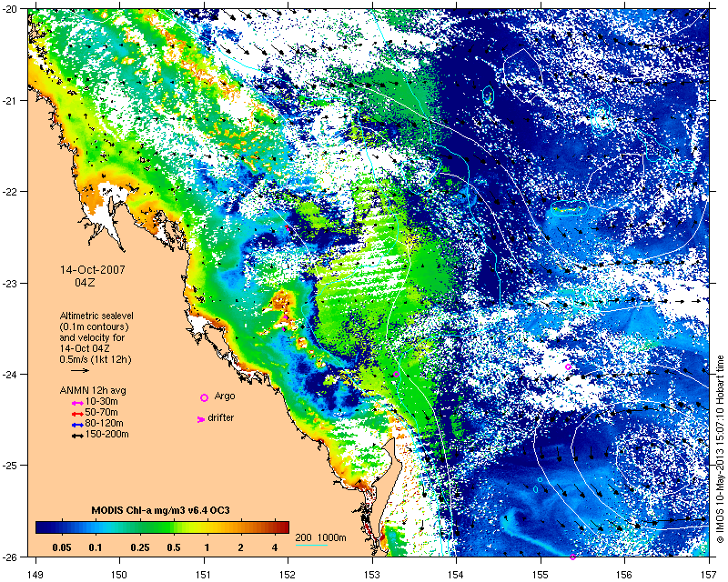Click the '0.25' colorbar tick label
Viewport: 728px width, 582px height.
tap(140, 547)
